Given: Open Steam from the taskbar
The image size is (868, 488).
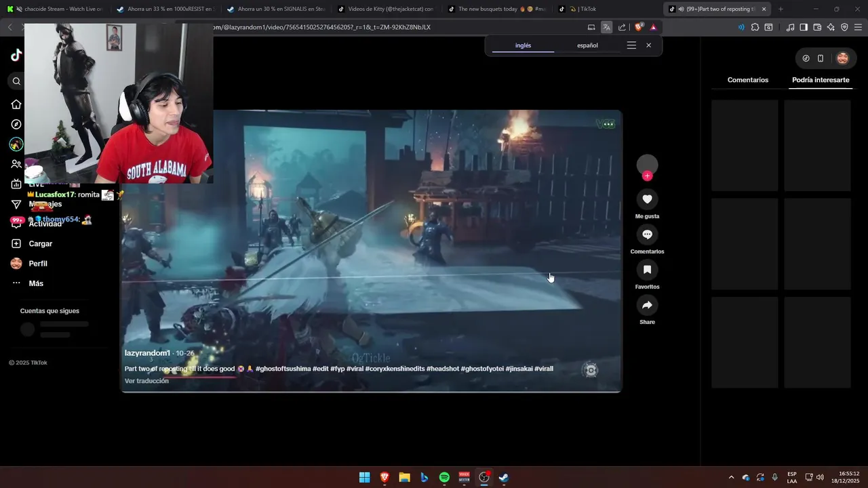Looking at the screenshot, I should pyautogui.click(x=504, y=477).
